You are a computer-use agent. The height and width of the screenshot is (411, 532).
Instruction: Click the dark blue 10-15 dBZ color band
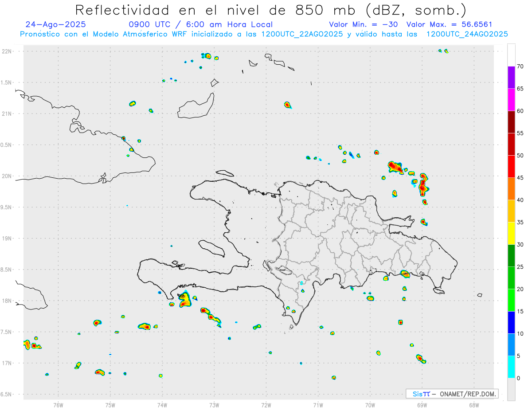click(511, 322)
